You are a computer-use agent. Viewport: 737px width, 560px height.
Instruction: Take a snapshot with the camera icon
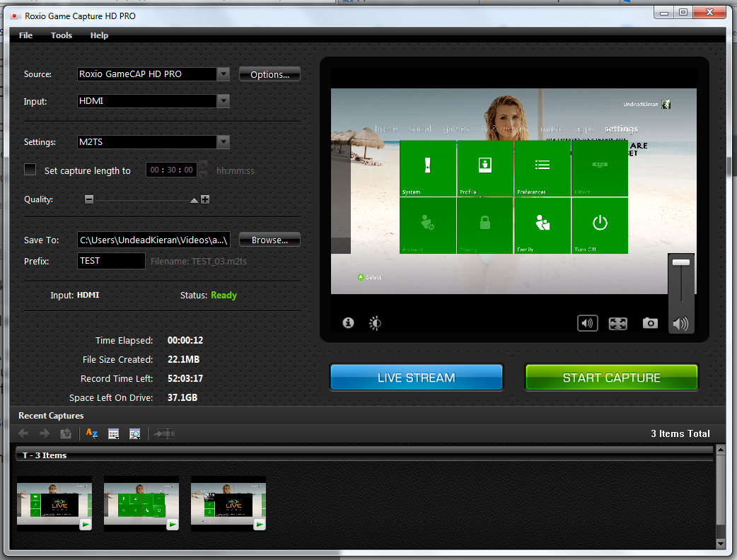(x=650, y=323)
